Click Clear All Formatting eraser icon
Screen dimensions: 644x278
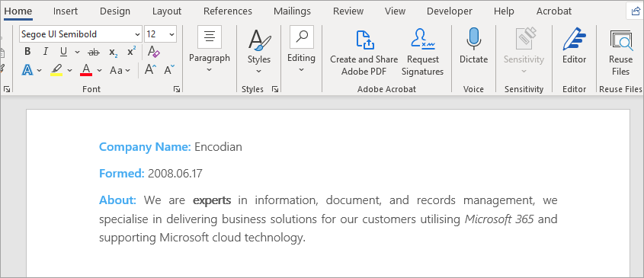[154, 52]
